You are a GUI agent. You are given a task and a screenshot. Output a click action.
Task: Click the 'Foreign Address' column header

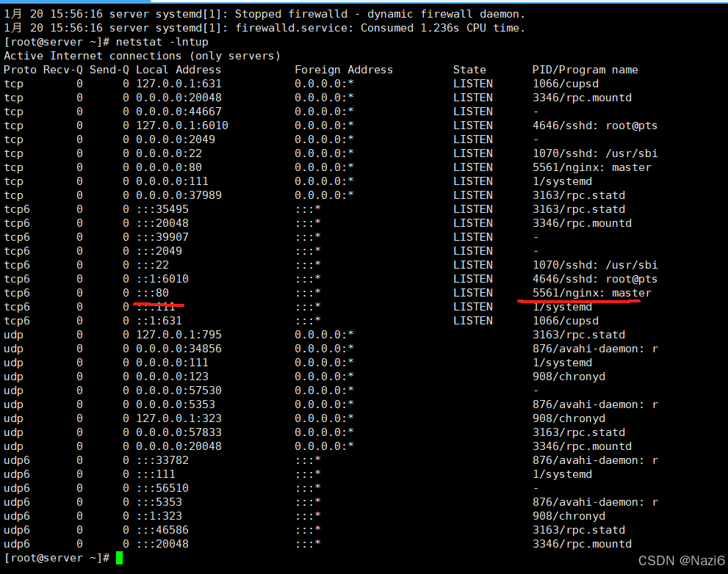(x=344, y=70)
